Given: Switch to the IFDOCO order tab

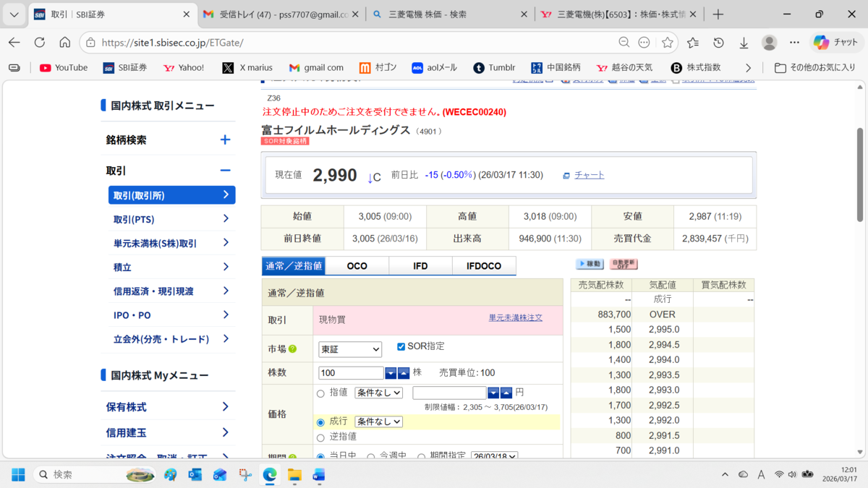Looking at the screenshot, I should click(x=484, y=266).
